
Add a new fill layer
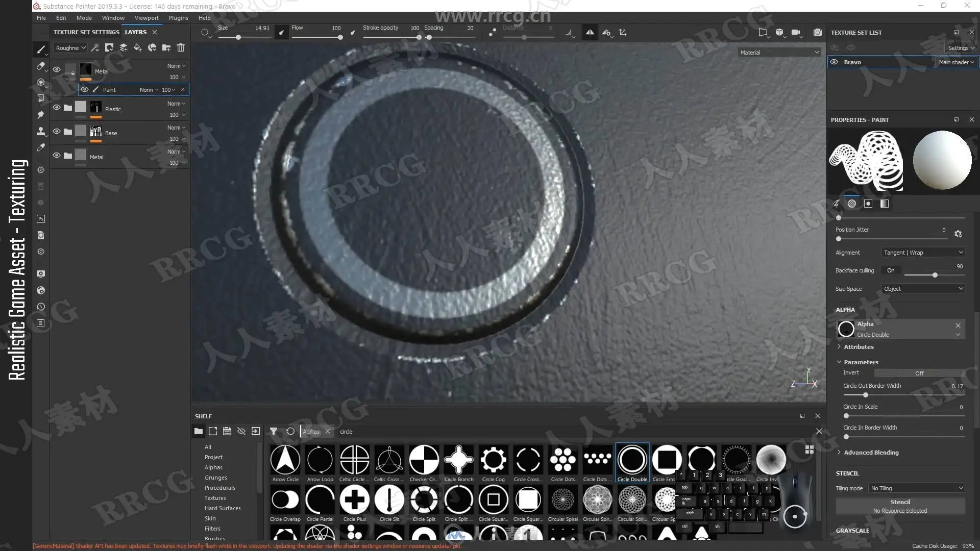[138, 47]
